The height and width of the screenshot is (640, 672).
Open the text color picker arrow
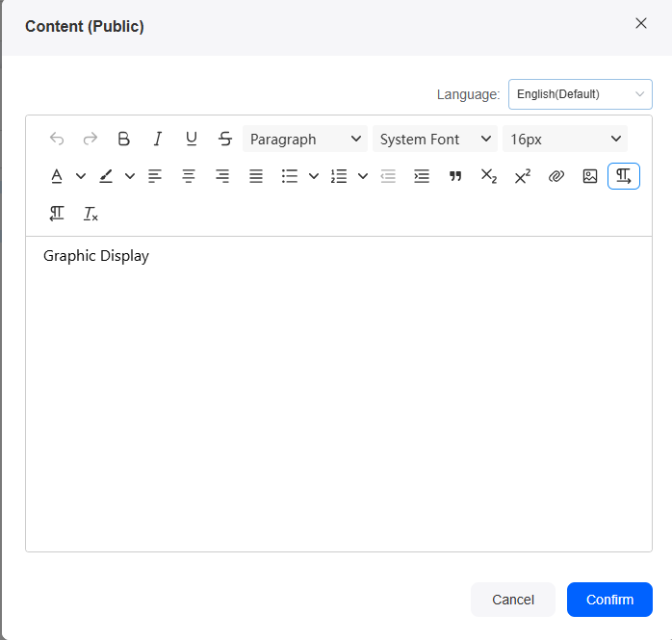coord(81,176)
